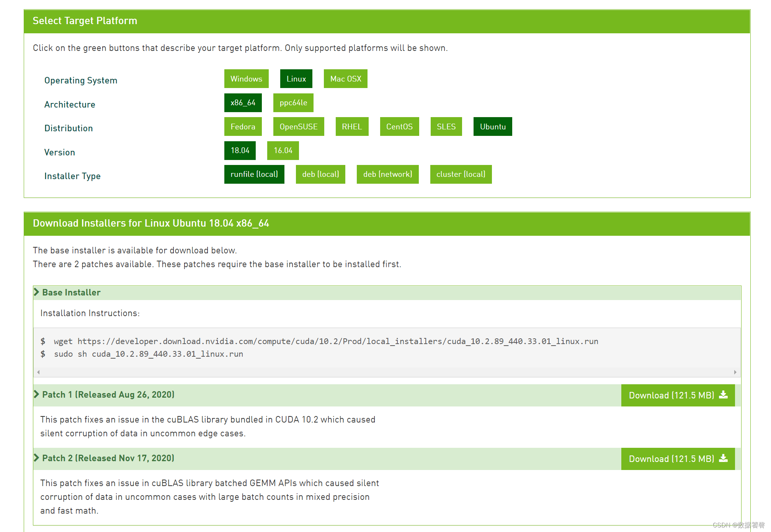Click code box scroll-right arrow
This screenshot has width=771, height=532.
[x=735, y=372]
